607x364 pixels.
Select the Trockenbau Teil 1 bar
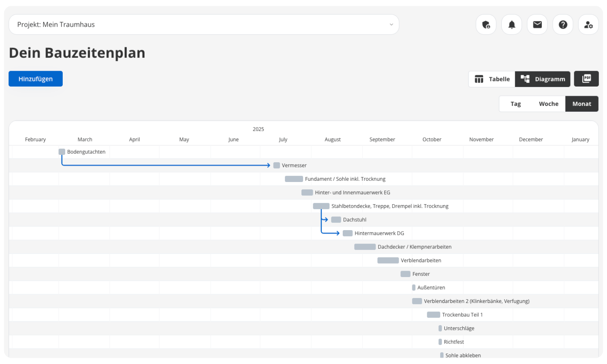(433, 315)
